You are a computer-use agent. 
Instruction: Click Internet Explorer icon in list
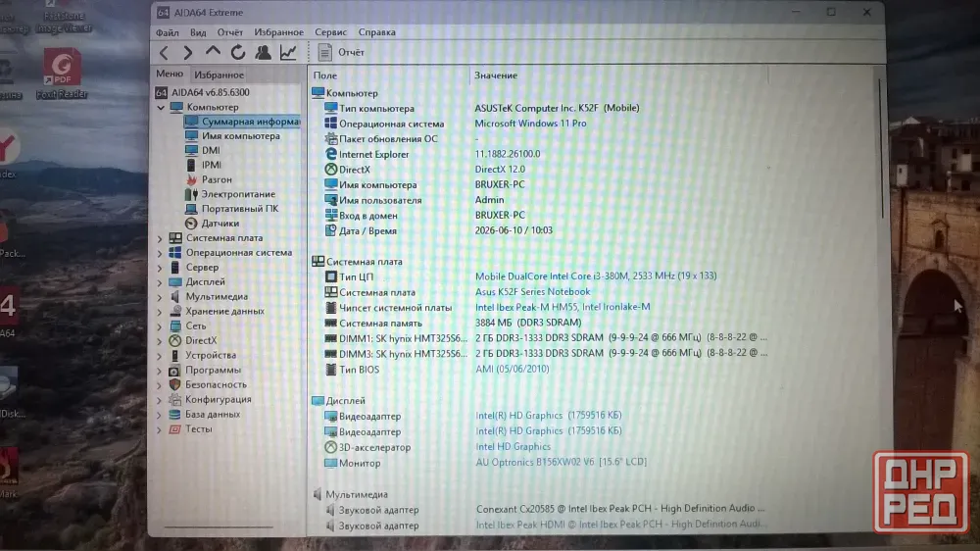tap(330, 154)
